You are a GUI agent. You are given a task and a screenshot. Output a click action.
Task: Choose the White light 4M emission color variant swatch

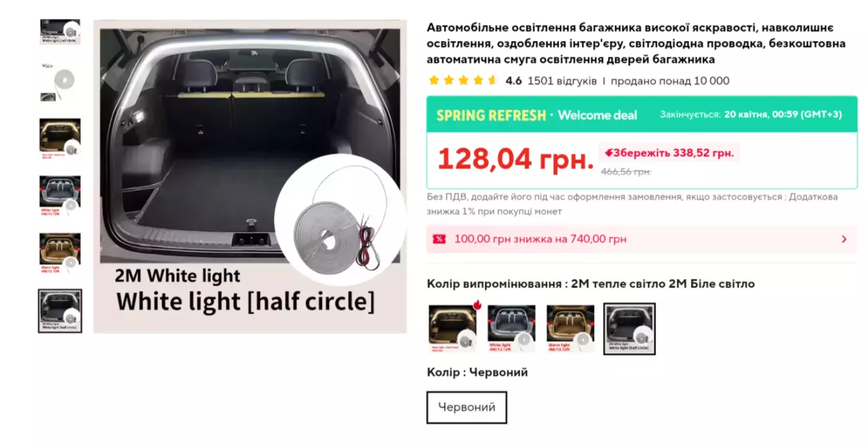pos(512,328)
